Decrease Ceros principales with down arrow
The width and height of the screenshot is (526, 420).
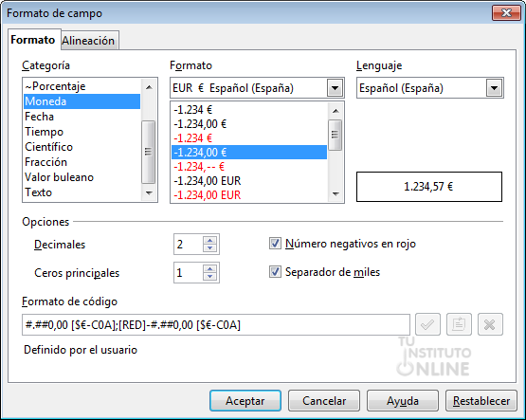[x=210, y=277]
